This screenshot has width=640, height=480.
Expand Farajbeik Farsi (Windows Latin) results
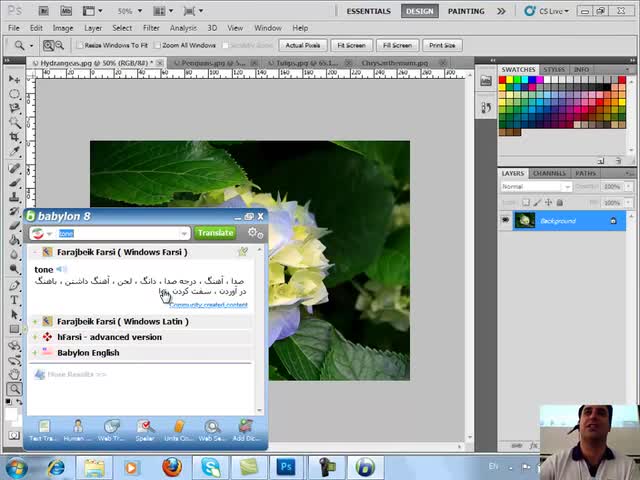point(35,321)
